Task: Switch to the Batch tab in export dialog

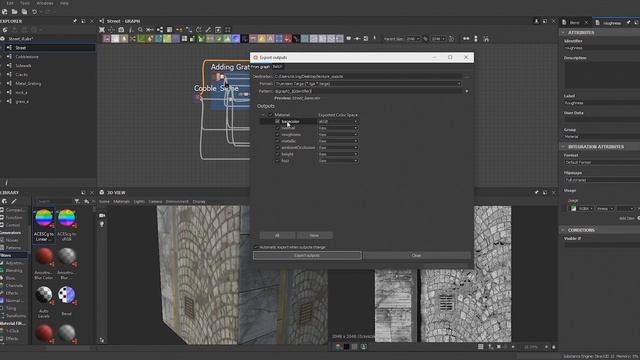Action: pyautogui.click(x=278, y=67)
